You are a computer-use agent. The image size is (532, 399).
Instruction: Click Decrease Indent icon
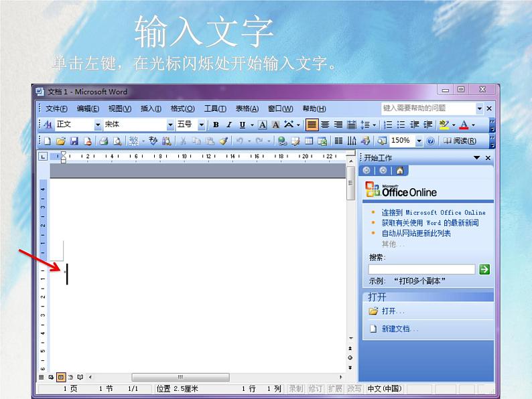414,125
